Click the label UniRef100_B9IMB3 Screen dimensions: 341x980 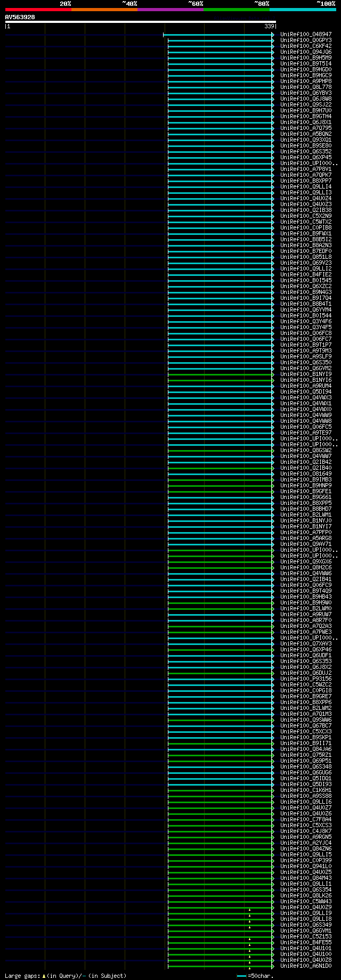(x=306, y=479)
